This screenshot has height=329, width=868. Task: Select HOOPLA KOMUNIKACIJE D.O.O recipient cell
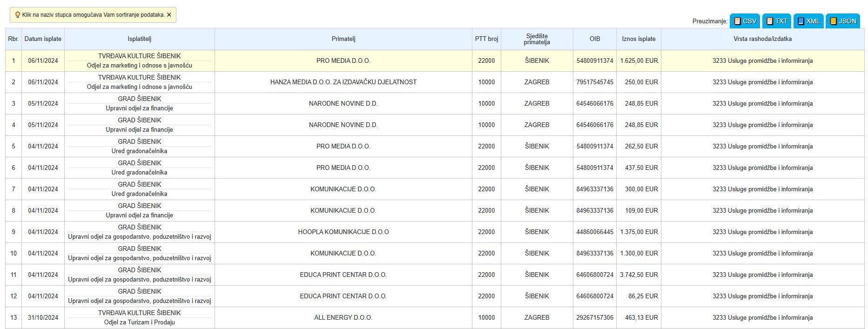pyautogui.click(x=343, y=232)
